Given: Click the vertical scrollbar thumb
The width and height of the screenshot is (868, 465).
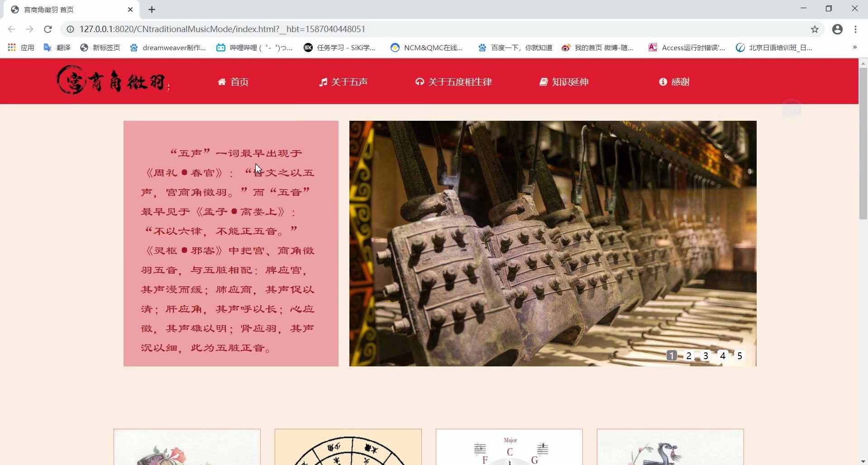Looking at the screenshot, I should click(863, 144).
